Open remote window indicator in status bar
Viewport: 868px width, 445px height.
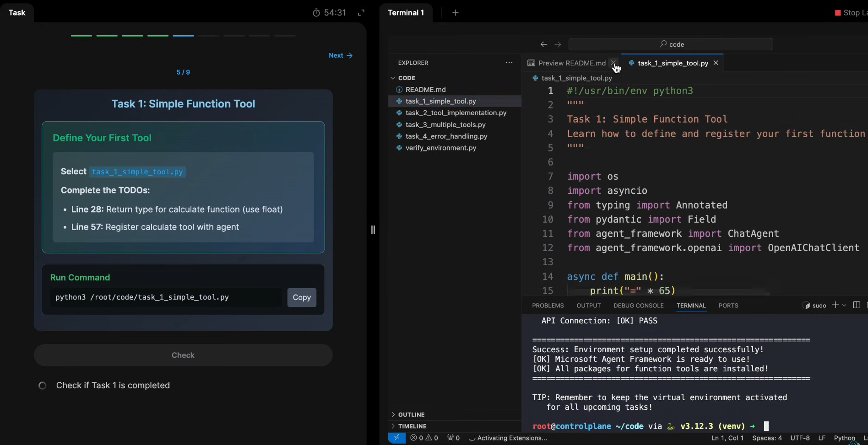click(x=396, y=438)
